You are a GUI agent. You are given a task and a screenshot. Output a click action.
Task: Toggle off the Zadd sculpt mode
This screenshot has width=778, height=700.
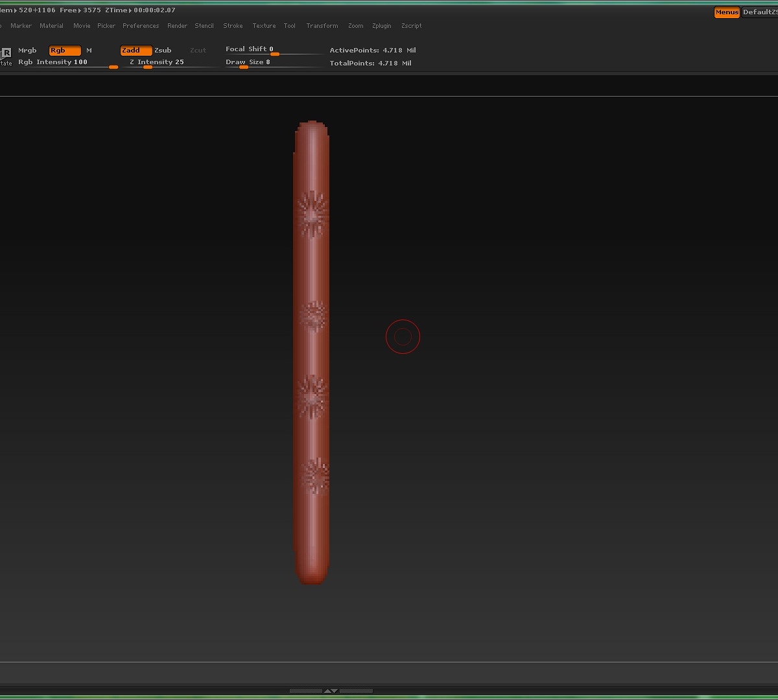point(135,50)
